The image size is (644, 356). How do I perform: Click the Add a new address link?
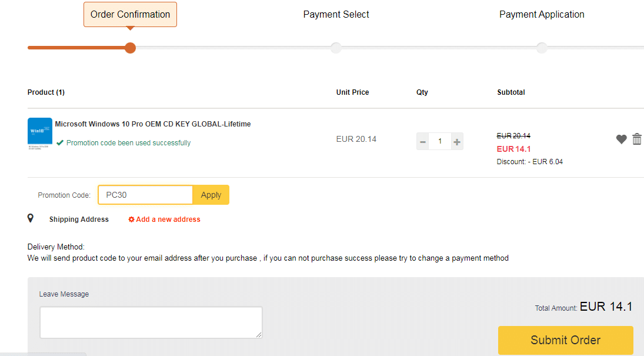(x=168, y=219)
